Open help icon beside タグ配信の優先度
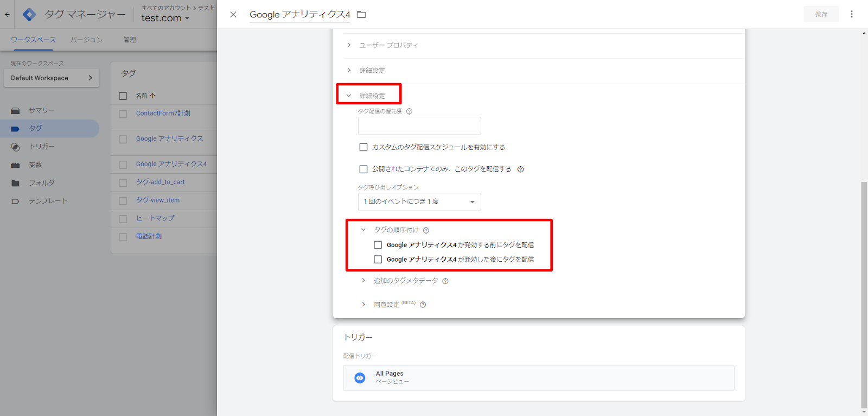868x416 pixels. pyautogui.click(x=410, y=111)
